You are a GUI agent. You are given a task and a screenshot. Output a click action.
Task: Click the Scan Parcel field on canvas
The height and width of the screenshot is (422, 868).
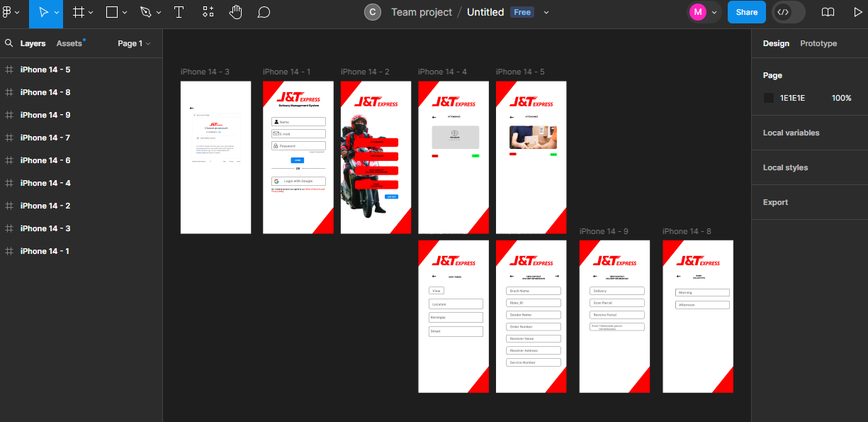(x=617, y=303)
